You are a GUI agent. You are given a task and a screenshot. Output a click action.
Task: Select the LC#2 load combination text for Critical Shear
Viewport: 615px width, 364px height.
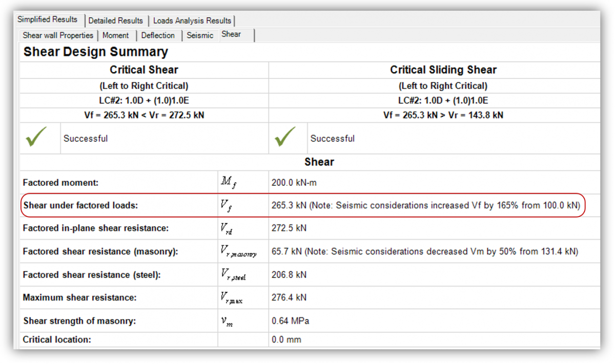click(143, 100)
